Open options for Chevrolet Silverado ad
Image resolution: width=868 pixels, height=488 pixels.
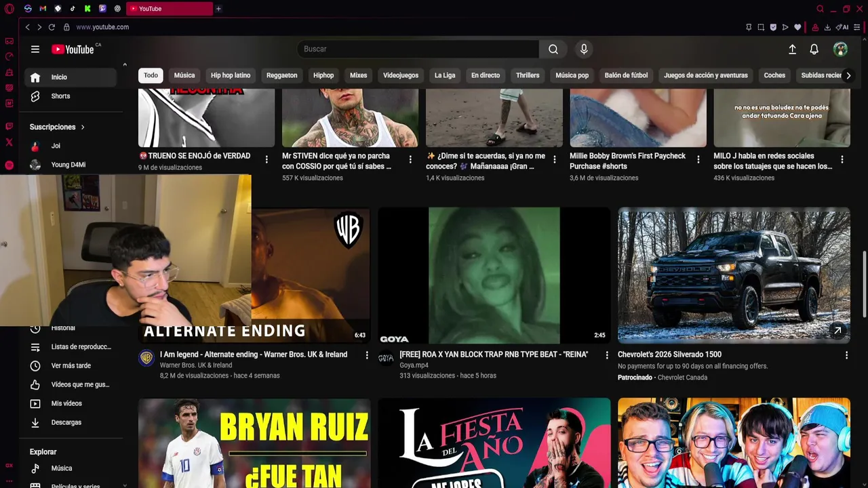tap(846, 355)
